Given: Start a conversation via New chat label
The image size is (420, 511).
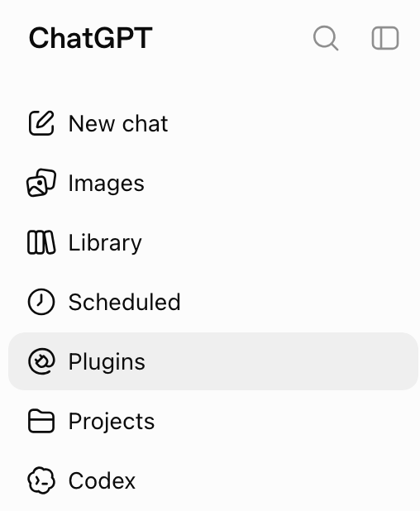Looking at the screenshot, I should pyautogui.click(x=118, y=123).
